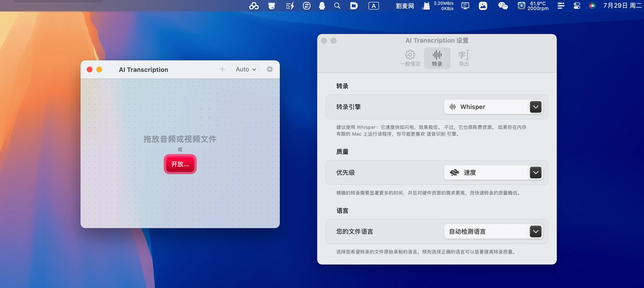Open the 导出 export tab
Screen dimensions: 644x288
[464, 58]
